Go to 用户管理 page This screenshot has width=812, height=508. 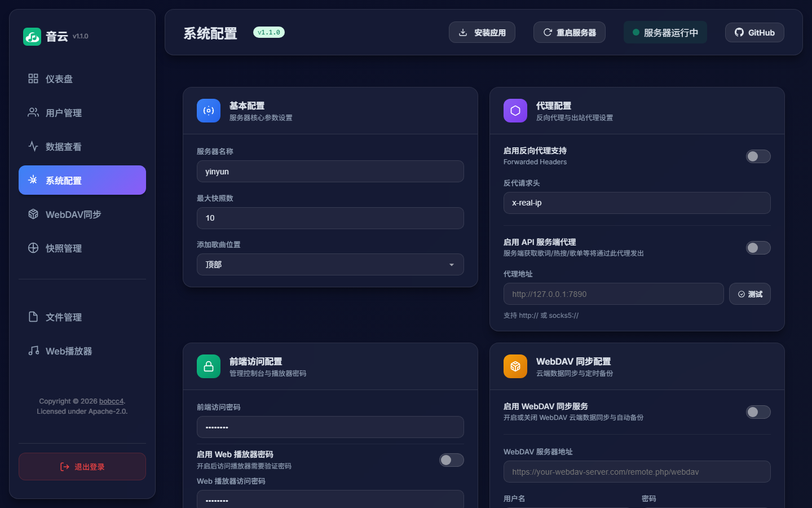(82, 112)
